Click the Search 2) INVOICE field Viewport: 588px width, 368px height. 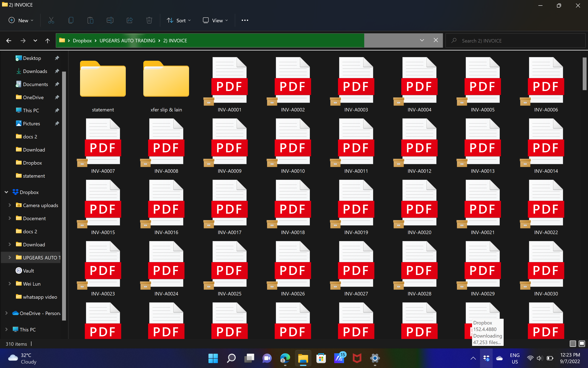[x=515, y=41]
